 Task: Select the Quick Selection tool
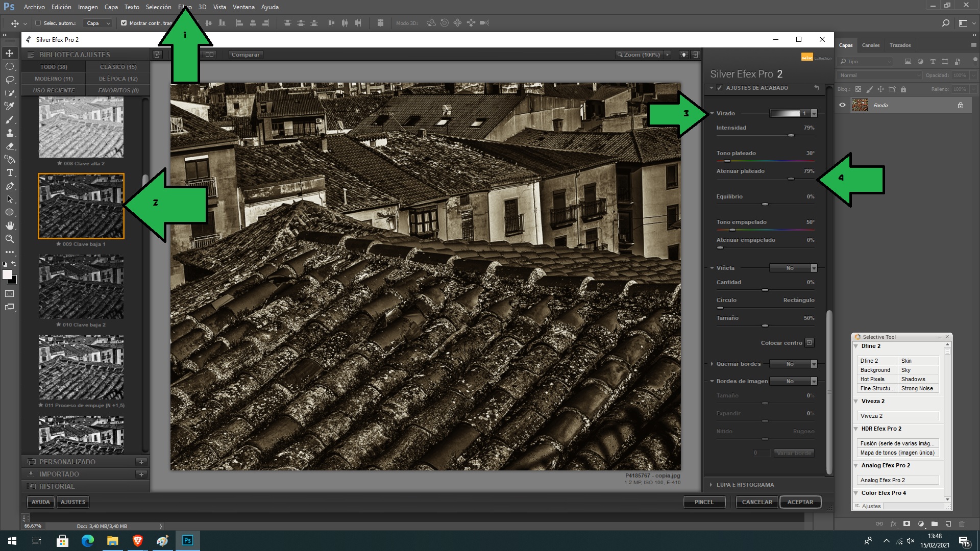click(10, 93)
